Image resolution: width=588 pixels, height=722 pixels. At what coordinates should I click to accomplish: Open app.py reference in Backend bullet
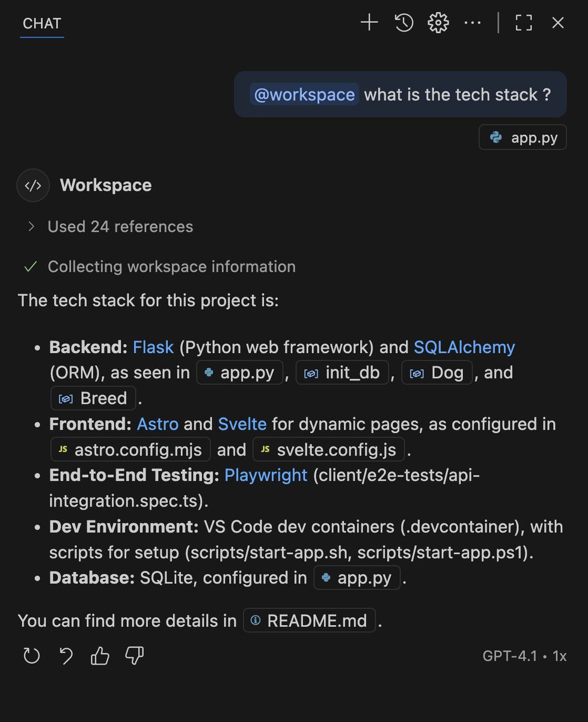[x=239, y=373]
